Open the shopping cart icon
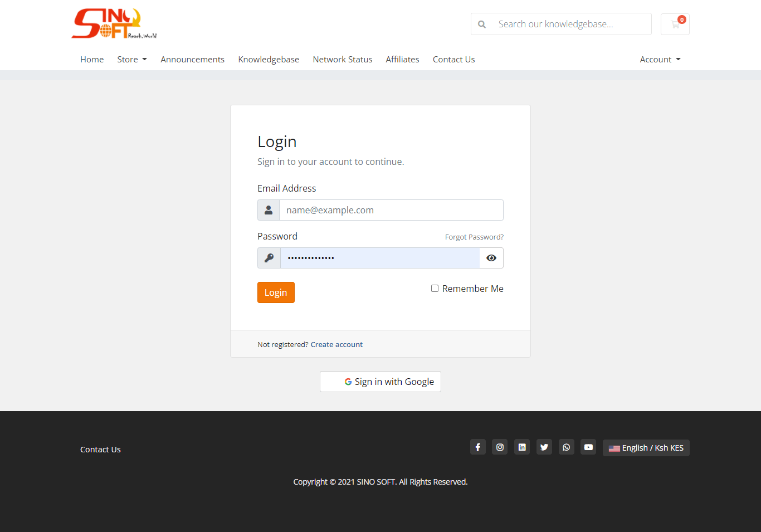 point(675,25)
